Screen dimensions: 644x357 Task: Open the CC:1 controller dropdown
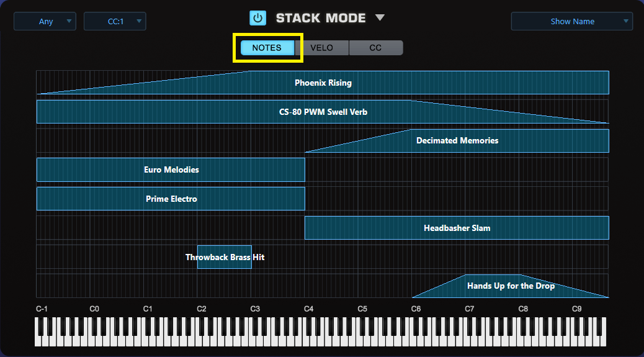(115, 21)
